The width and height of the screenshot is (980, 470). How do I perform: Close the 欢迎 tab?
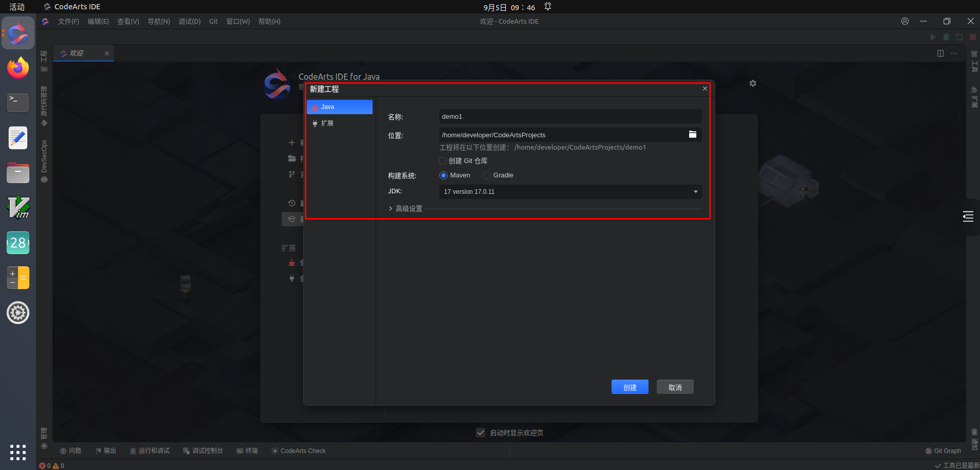pyautogui.click(x=107, y=53)
